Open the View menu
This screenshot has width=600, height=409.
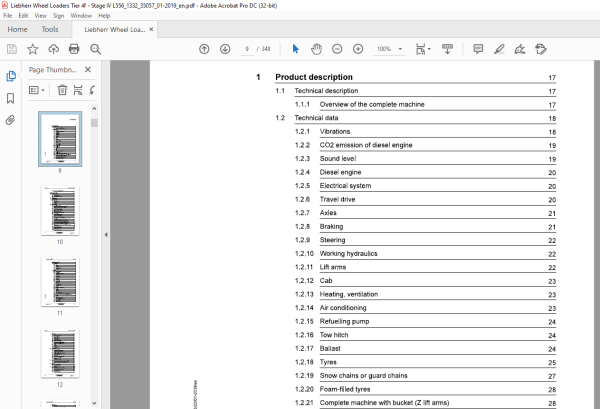40,16
